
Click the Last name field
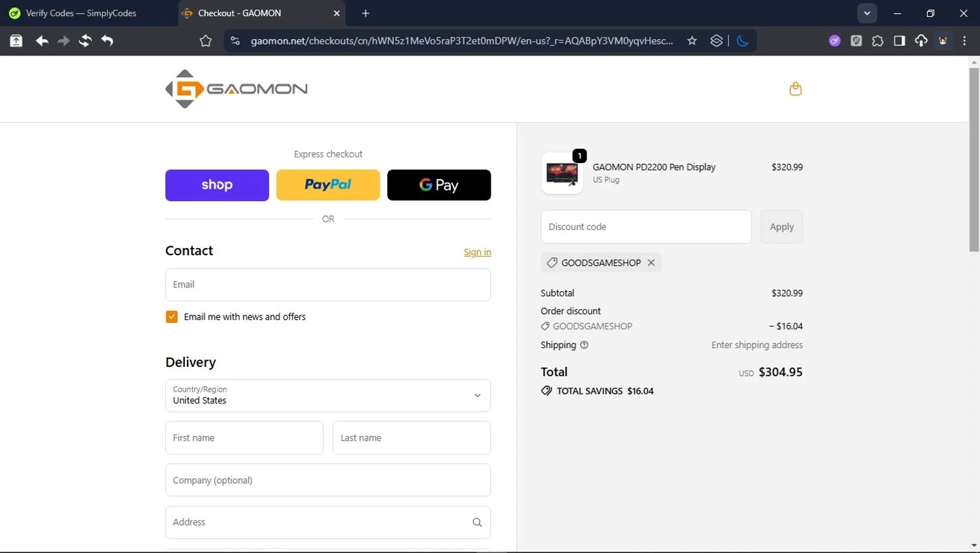[412, 438]
